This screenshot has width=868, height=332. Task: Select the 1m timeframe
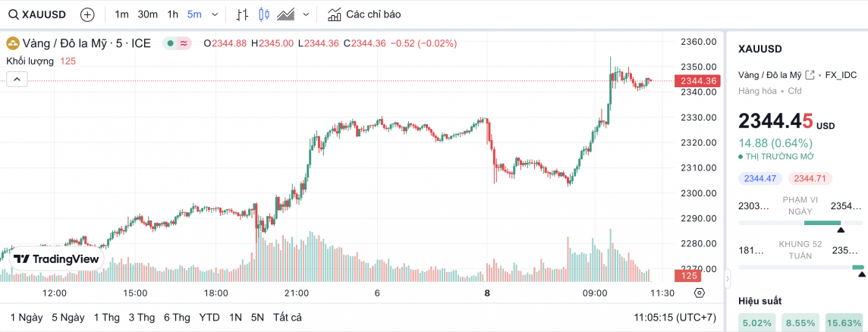point(121,14)
